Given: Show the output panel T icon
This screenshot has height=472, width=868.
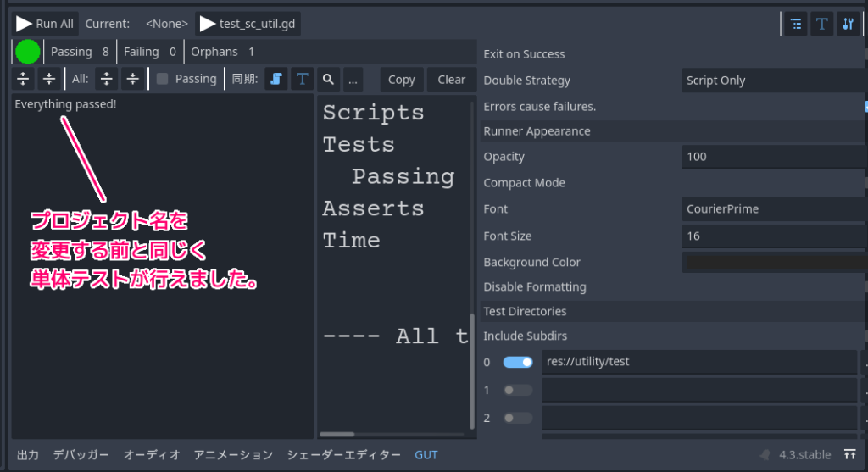Looking at the screenshot, I should pos(822,24).
